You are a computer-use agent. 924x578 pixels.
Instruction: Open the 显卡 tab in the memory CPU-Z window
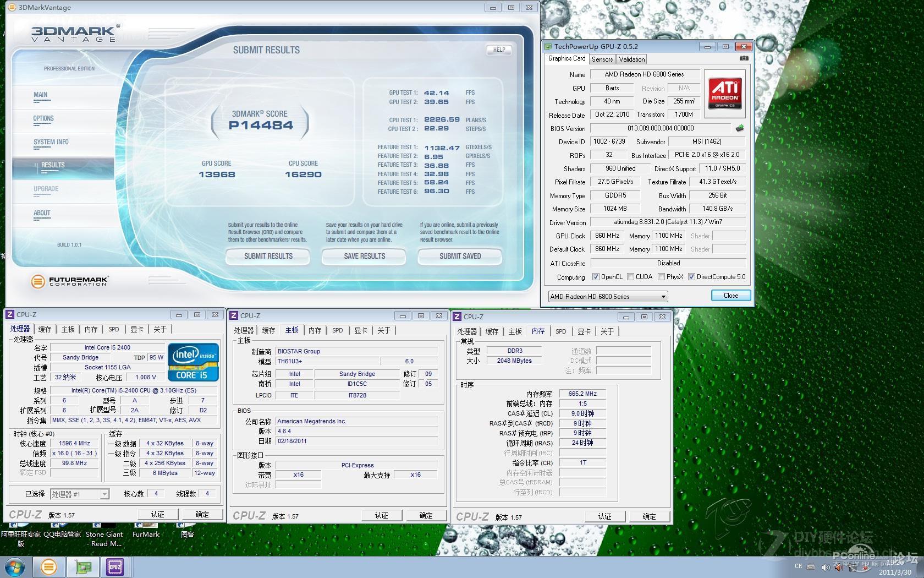click(x=584, y=331)
